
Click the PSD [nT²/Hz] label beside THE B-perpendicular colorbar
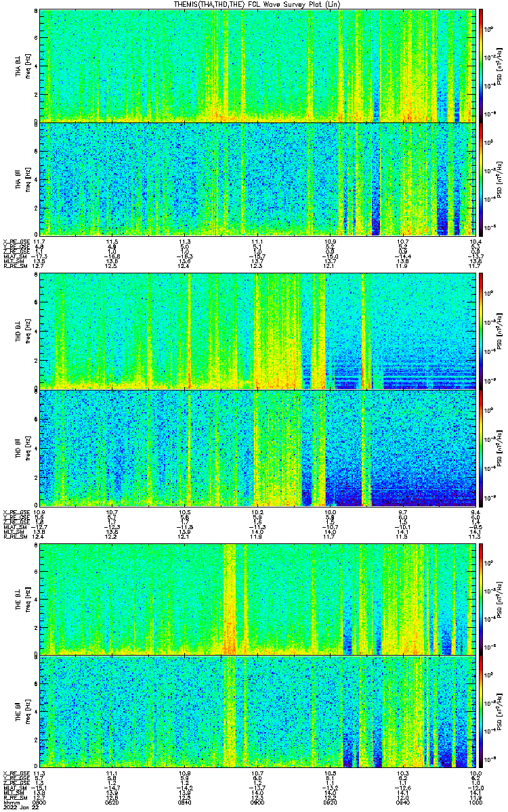point(500,599)
